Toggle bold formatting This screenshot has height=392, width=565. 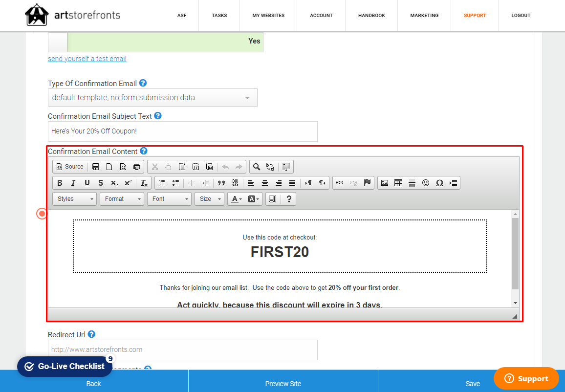60,183
